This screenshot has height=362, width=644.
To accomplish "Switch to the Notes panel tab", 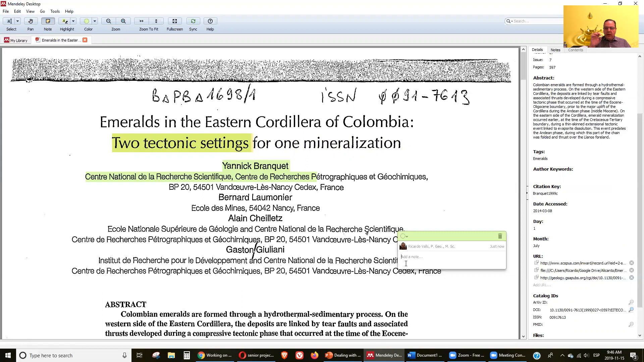I will coord(555,50).
